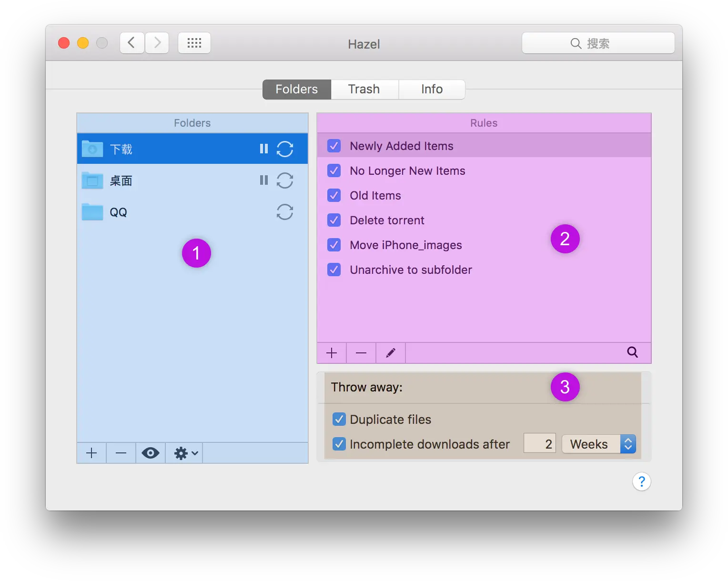Image resolution: width=728 pixels, height=581 pixels.
Task: Add a new rule with plus button
Action: point(332,353)
